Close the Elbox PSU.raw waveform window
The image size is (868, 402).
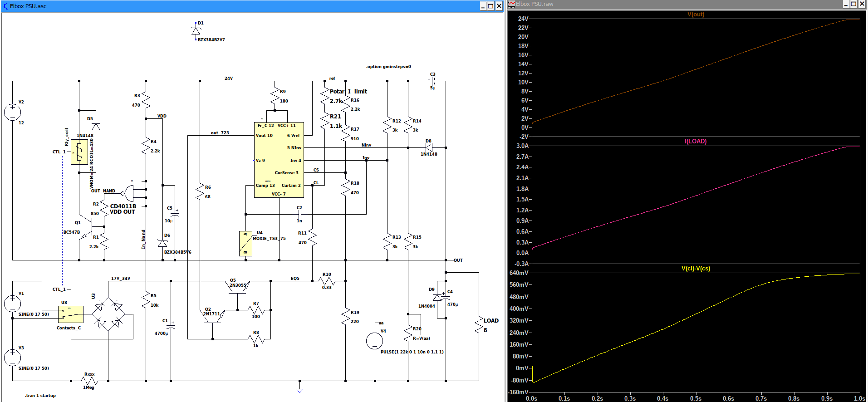click(x=862, y=4)
